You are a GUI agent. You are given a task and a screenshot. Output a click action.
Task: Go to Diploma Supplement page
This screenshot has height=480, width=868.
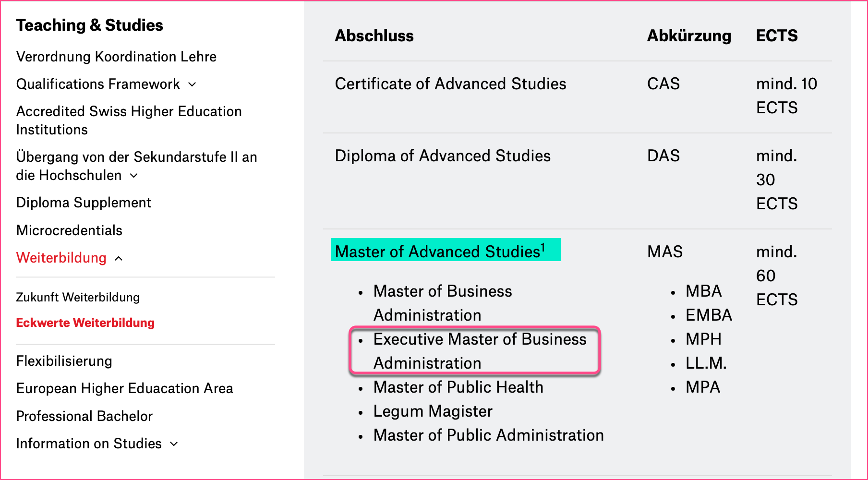pos(84,203)
